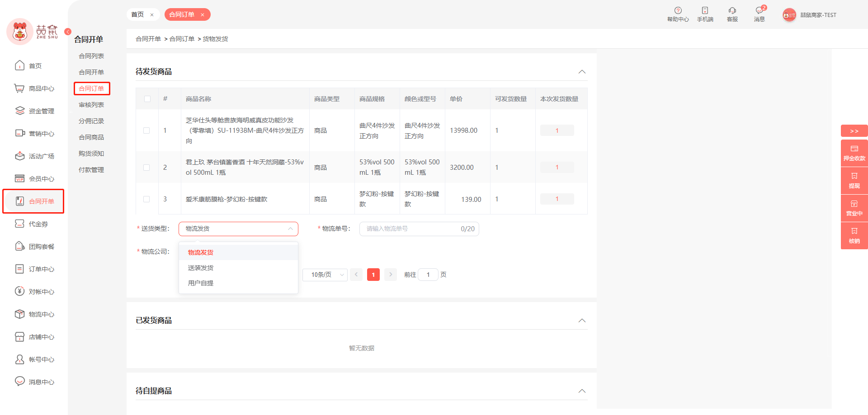The height and width of the screenshot is (415, 868).
Task: Switch to 首页 tab
Action: pyautogui.click(x=137, y=14)
